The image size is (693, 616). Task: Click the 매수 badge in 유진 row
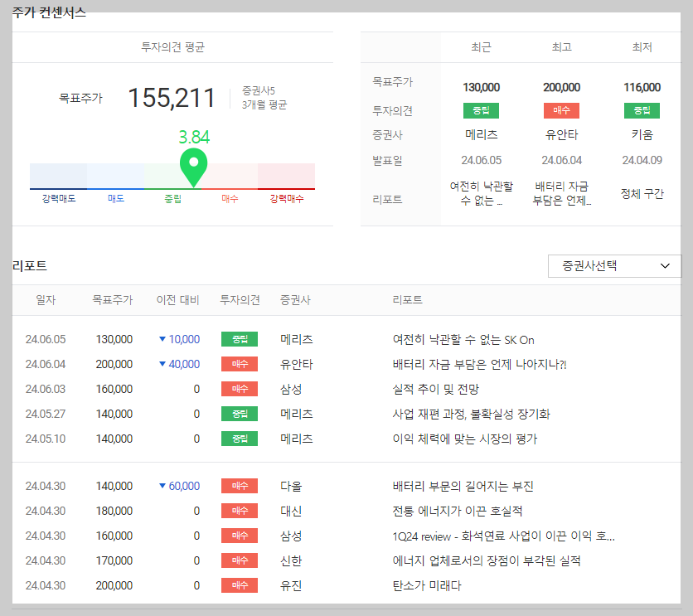240,585
